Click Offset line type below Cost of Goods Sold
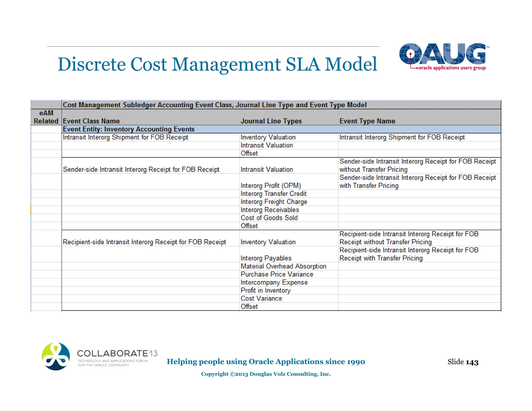Image resolution: width=532 pixels, height=411 pixels. click(249, 226)
